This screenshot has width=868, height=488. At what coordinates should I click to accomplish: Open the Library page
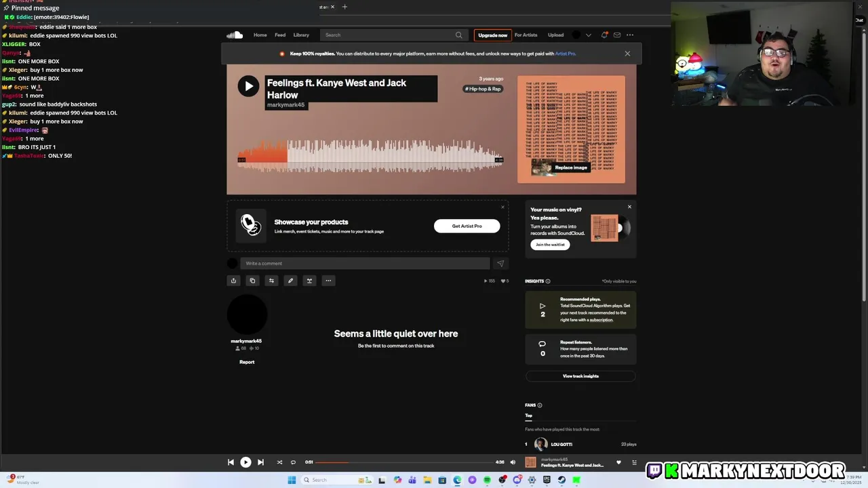[301, 35]
